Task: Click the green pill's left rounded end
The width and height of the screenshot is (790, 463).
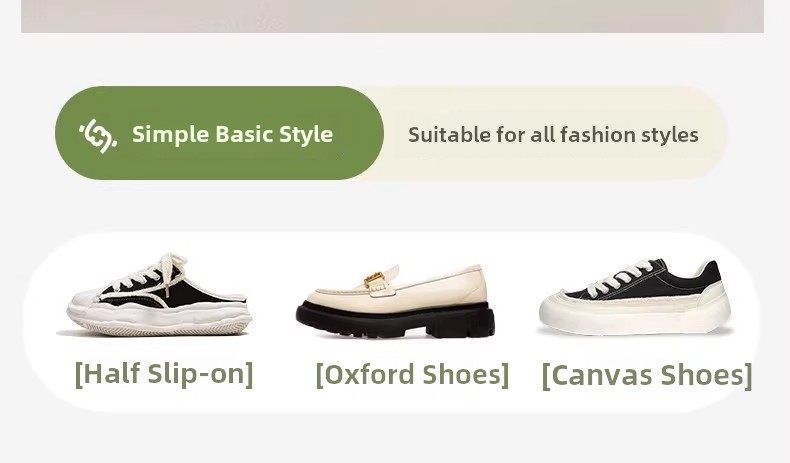Action: pyautogui.click(x=70, y=134)
